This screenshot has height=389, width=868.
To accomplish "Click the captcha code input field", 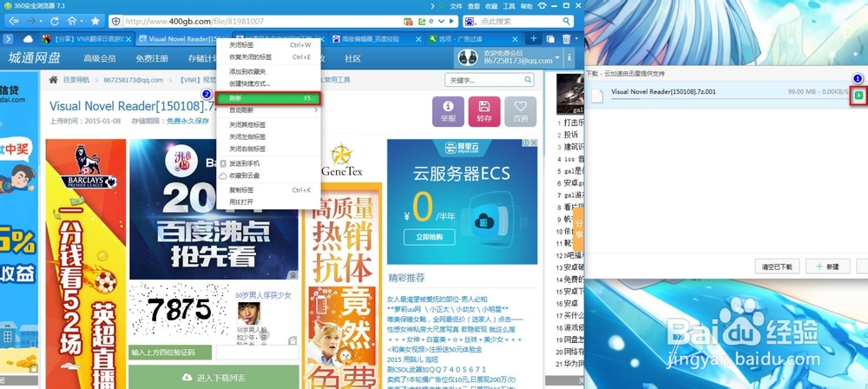I will [258, 353].
